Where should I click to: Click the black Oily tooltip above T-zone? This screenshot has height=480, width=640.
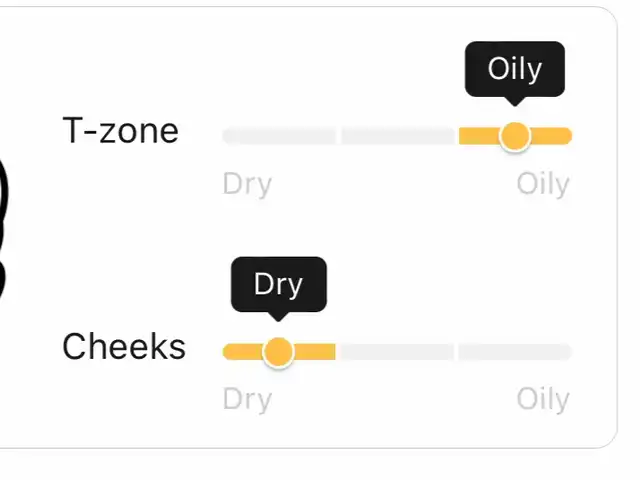[515, 69]
